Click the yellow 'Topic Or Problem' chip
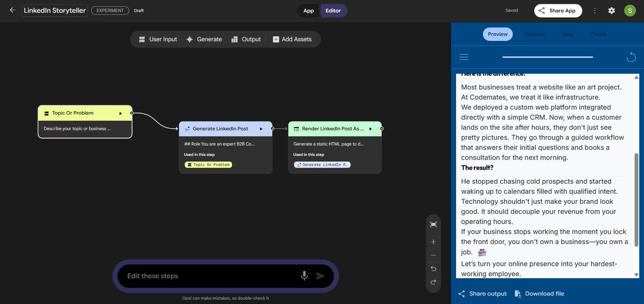 tap(208, 165)
